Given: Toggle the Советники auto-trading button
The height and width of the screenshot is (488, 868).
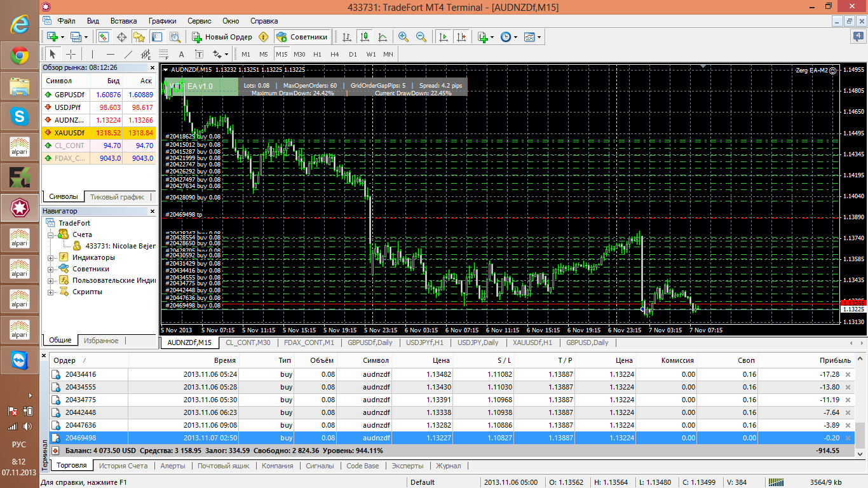Looking at the screenshot, I should click(302, 37).
